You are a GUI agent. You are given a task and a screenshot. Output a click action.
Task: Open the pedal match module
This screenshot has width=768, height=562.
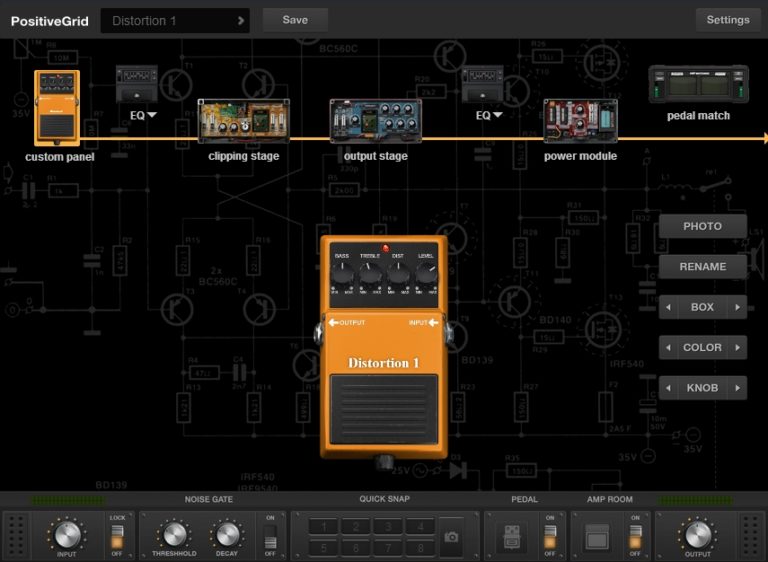[x=698, y=84]
